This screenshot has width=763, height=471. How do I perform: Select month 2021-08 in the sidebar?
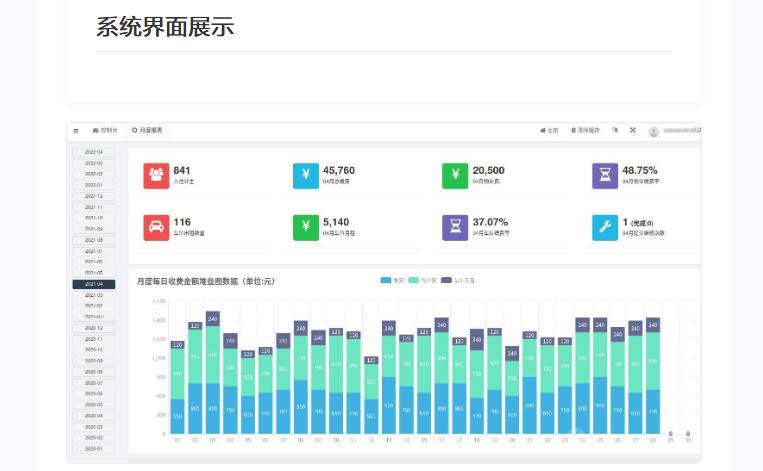pos(94,240)
